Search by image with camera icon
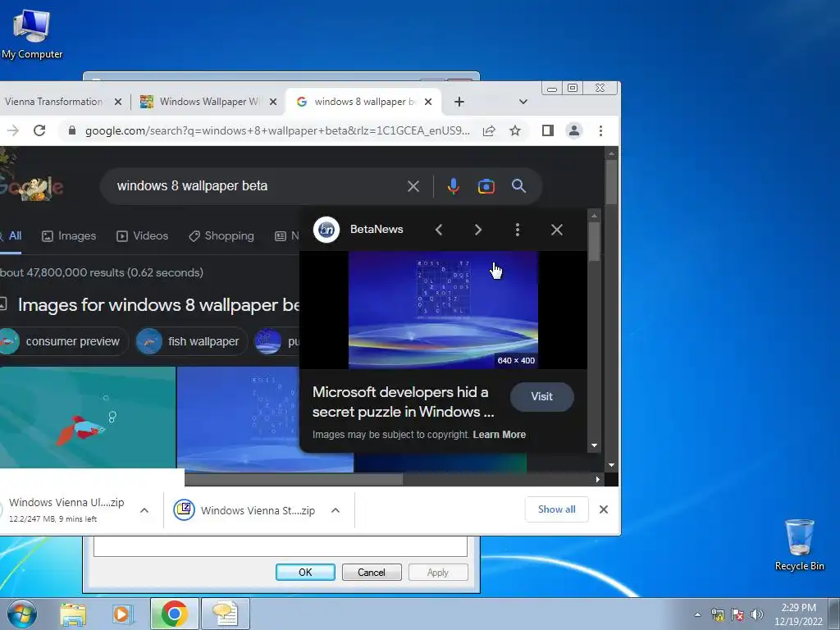Screen dimensions: 840x630 tap(486, 186)
